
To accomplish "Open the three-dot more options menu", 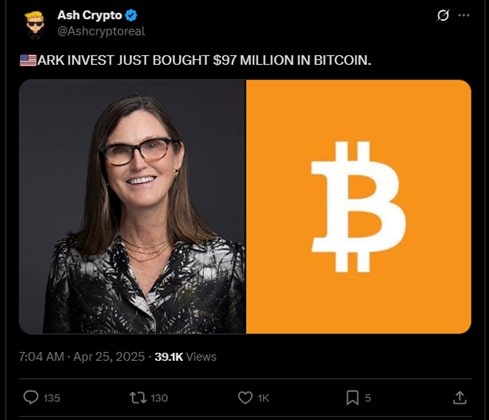I will tap(464, 15).
